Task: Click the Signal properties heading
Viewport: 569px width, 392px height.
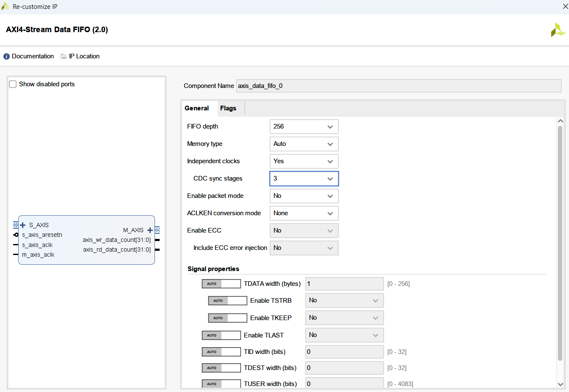Action: click(x=213, y=269)
